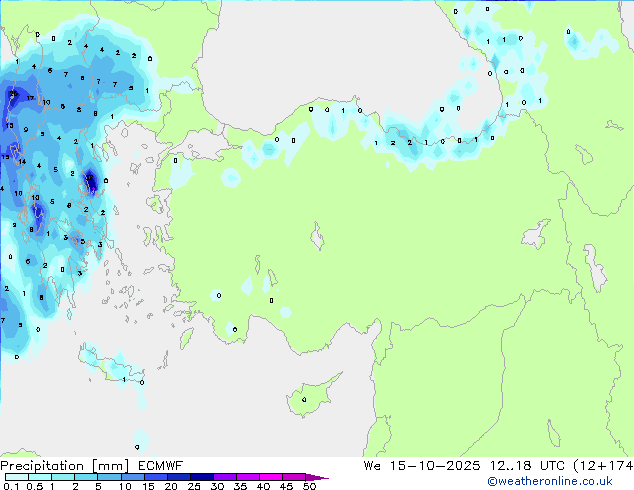Click the 25–30 mm dark navy legend box
The height and width of the screenshot is (490, 634).
[201, 477]
